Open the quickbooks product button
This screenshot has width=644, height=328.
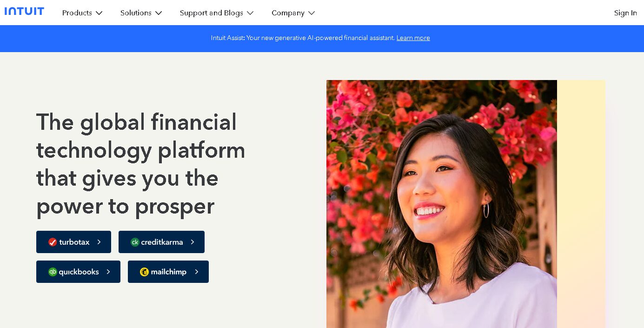coord(78,272)
